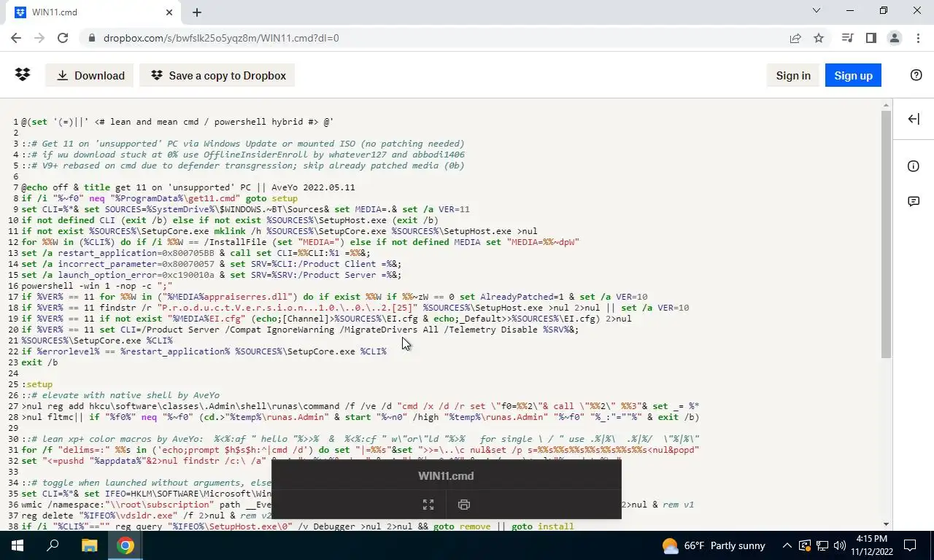The height and width of the screenshot is (560, 934).
Task: Click the Sign in button
Action: (x=793, y=75)
